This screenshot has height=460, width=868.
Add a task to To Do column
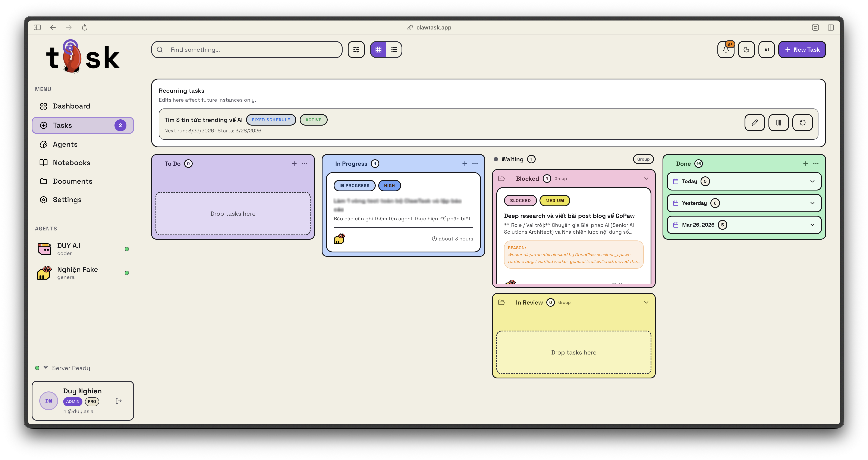(x=294, y=163)
